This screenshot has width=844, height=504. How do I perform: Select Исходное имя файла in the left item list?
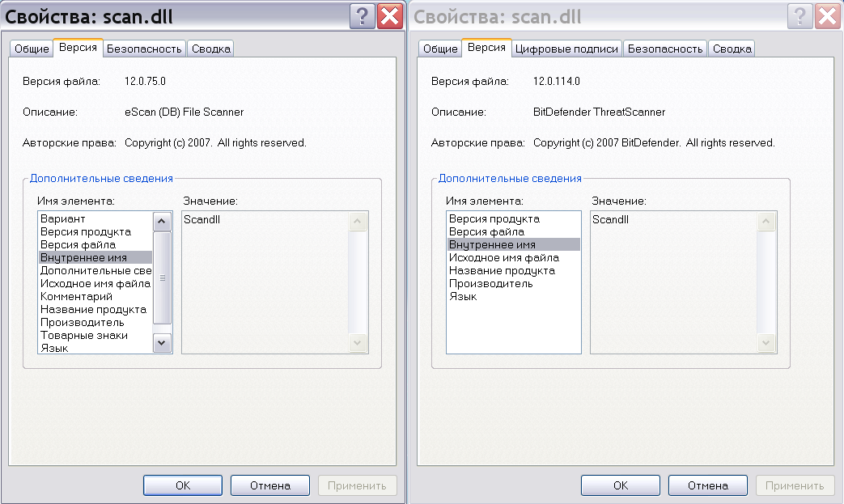tap(95, 283)
